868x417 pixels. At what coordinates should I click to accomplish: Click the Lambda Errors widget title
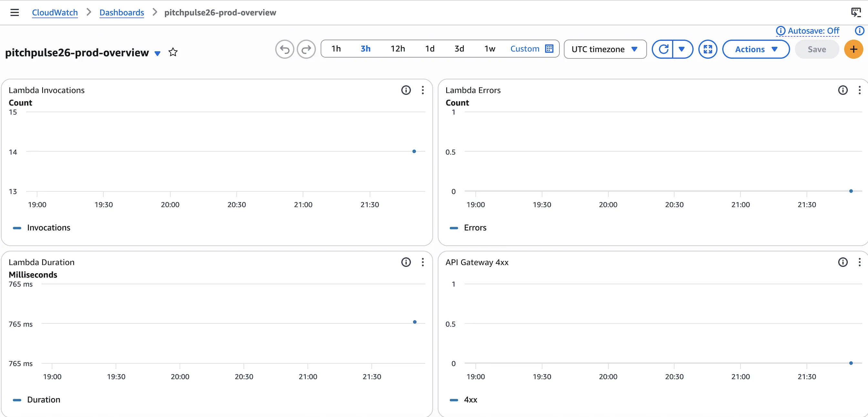[x=473, y=90]
